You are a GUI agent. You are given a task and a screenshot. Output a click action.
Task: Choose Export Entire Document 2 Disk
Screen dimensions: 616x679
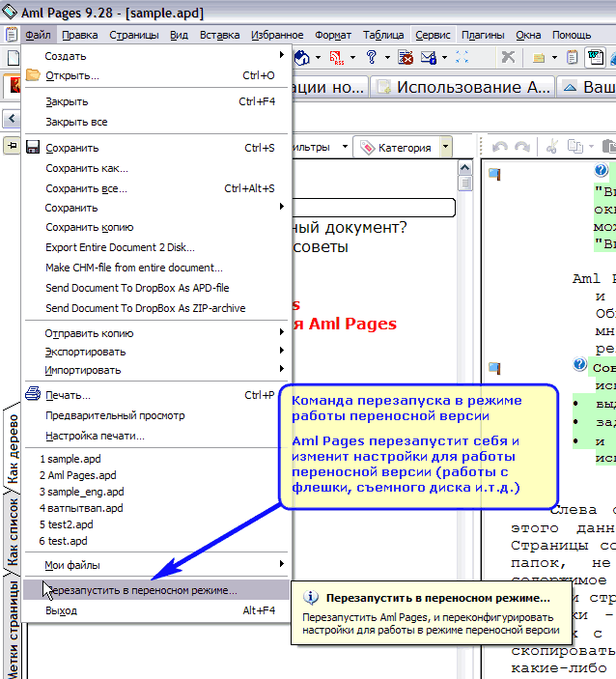[155, 247]
